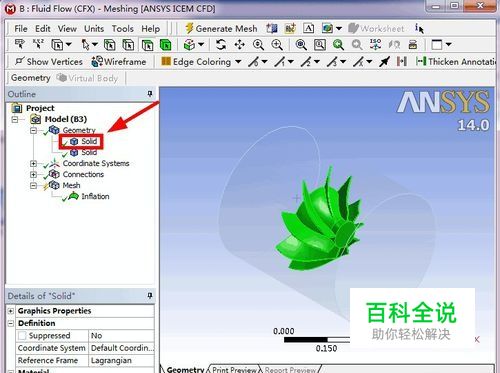Select the Pan view tool
The width and height of the screenshot is (500, 373).
point(239,44)
